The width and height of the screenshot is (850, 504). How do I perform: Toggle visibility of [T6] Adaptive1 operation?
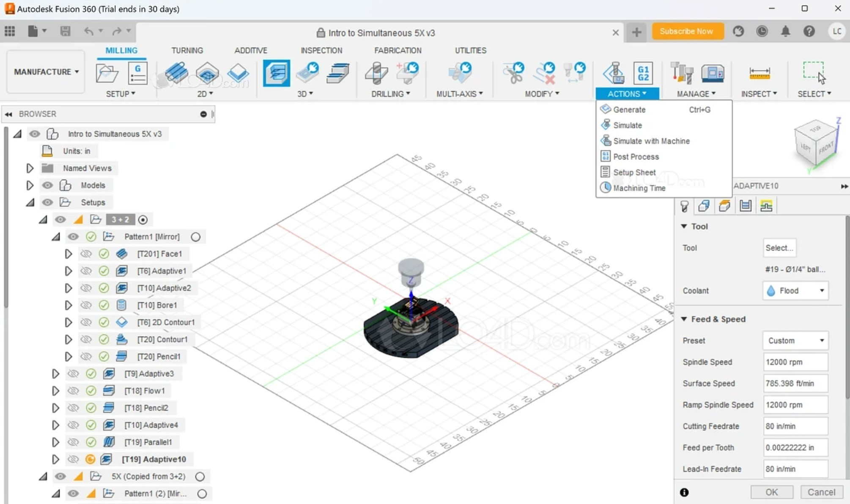tap(86, 271)
